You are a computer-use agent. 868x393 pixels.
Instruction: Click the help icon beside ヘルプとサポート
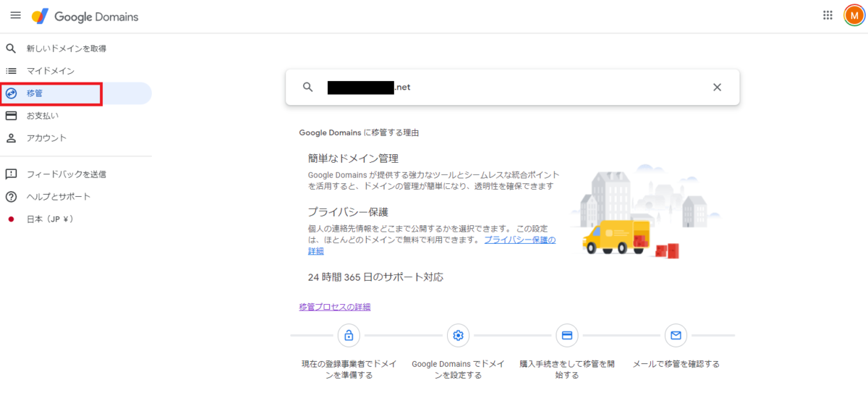click(x=11, y=197)
